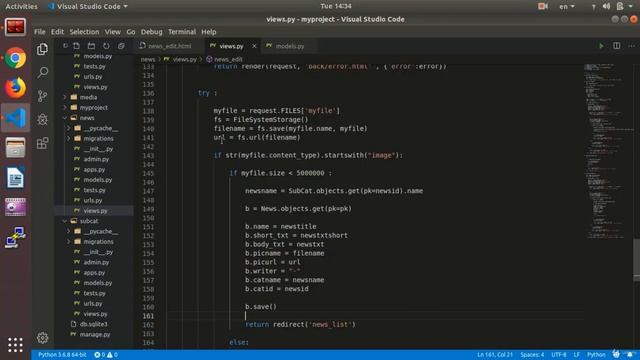Open Files manager from the dock
The height and width of the screenshot is (360, 640).
tap(16, 148)
